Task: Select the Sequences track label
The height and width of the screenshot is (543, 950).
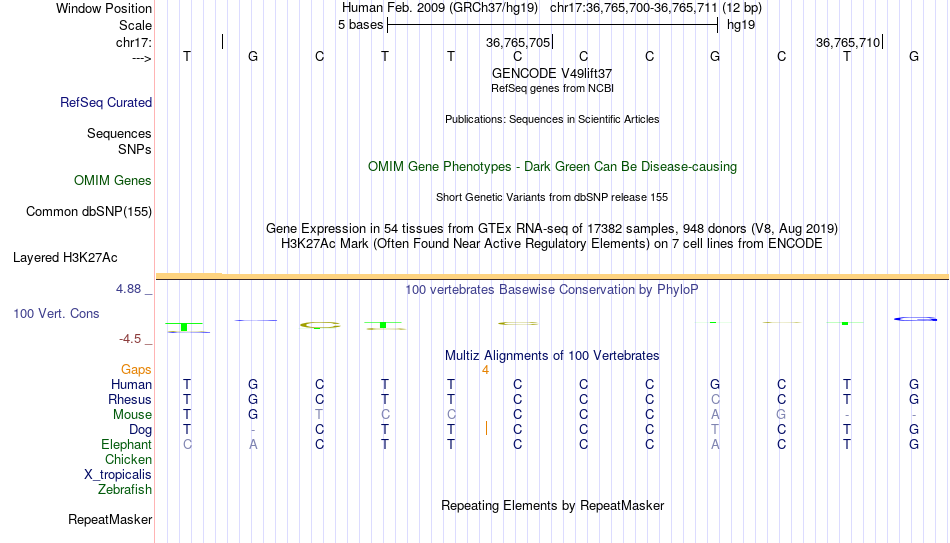Action: click(119, 133)
